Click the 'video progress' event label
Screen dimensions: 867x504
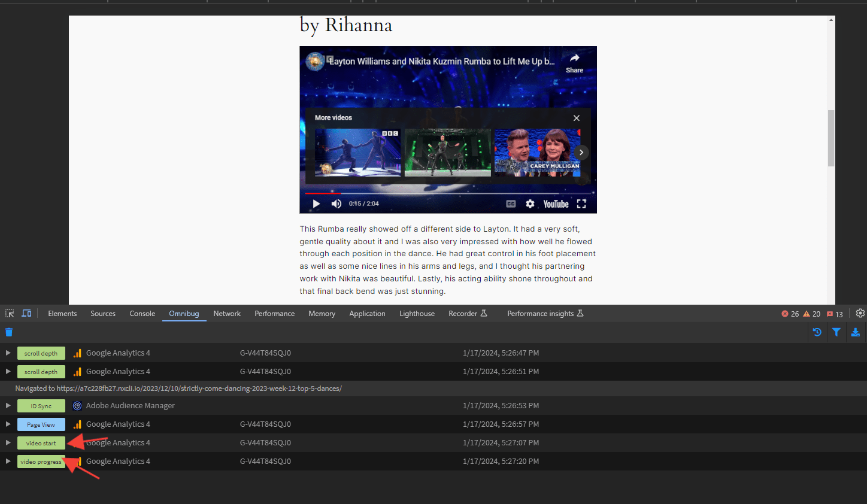[x=41, y=462]
